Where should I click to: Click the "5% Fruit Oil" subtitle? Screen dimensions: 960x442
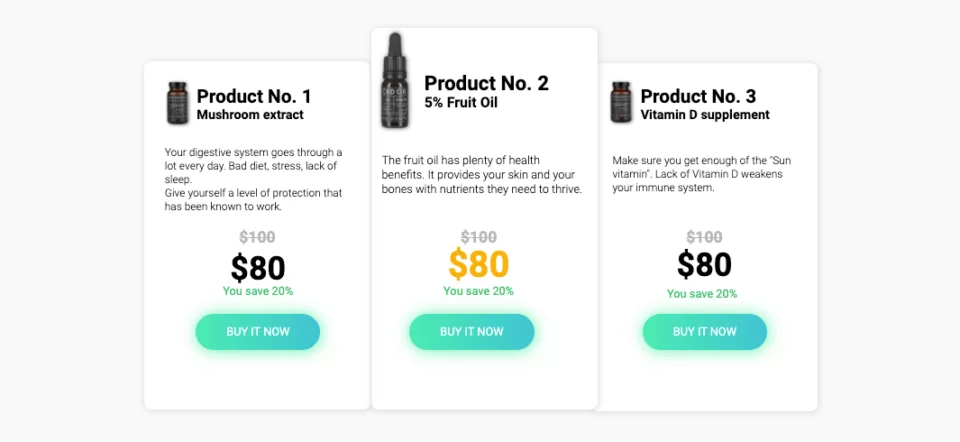(460, 102)
